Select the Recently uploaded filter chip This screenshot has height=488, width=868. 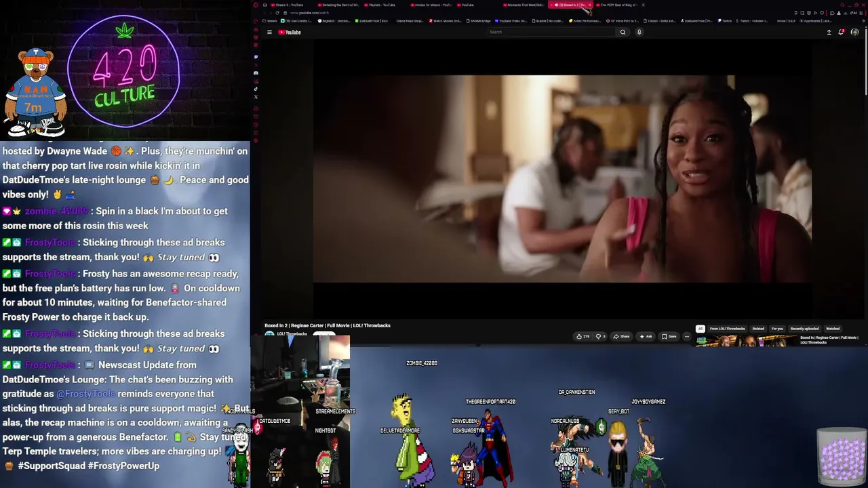coord(804,329)
